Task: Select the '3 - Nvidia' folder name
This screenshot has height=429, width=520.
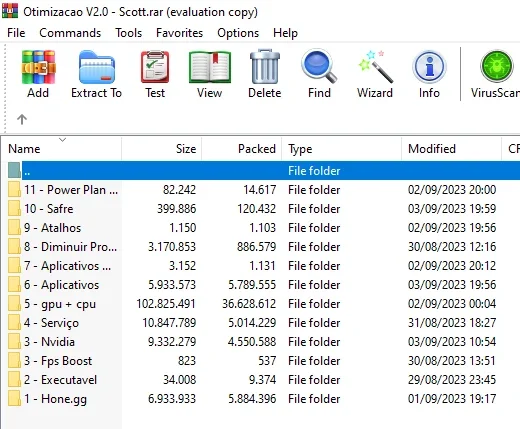Action: coord(49,342)
